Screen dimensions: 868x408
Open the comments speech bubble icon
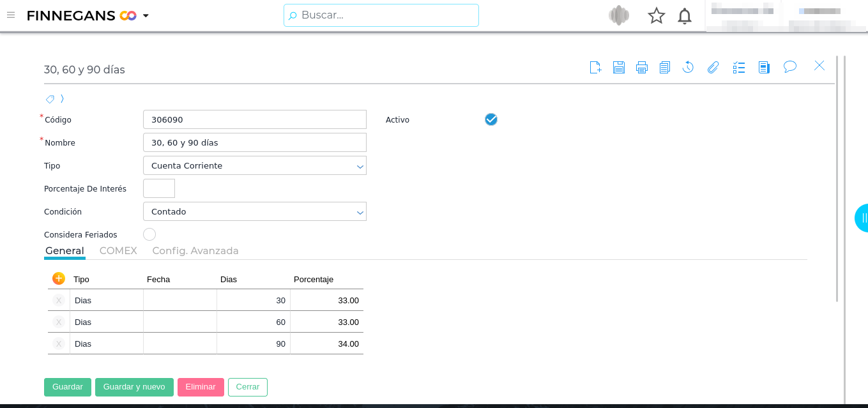pyautogui.click(x=789, y=66)
